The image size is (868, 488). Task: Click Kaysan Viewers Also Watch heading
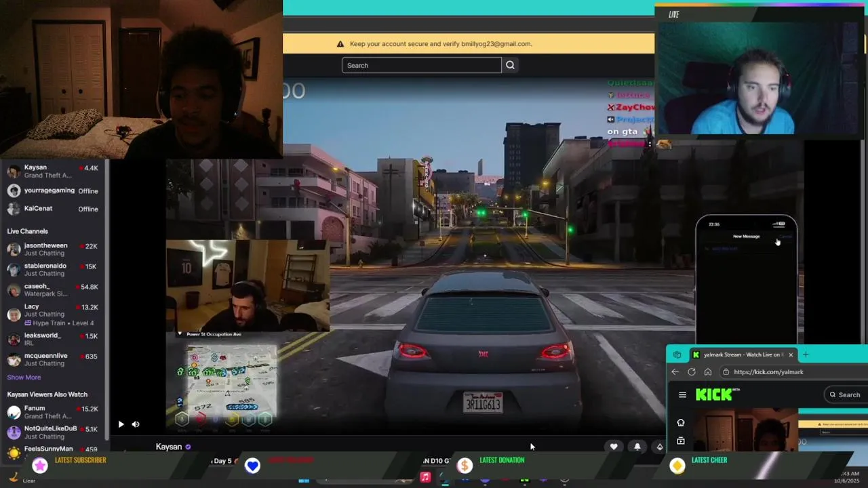point(47,394)
